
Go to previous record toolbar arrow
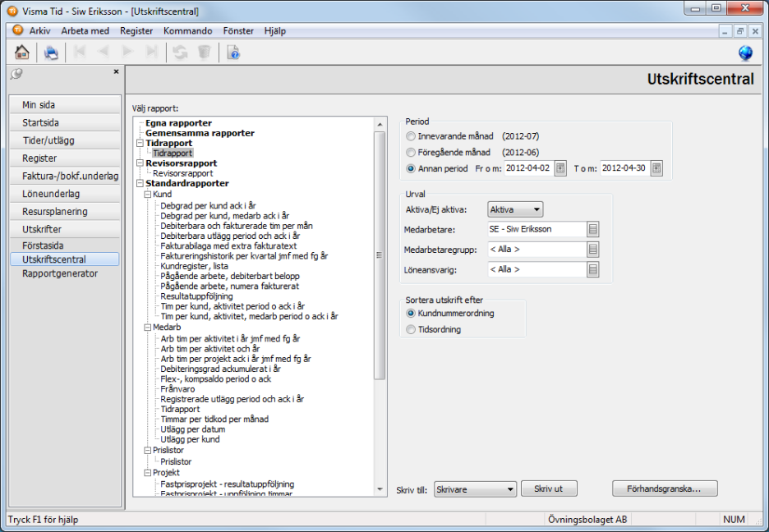tap(104, 52)
